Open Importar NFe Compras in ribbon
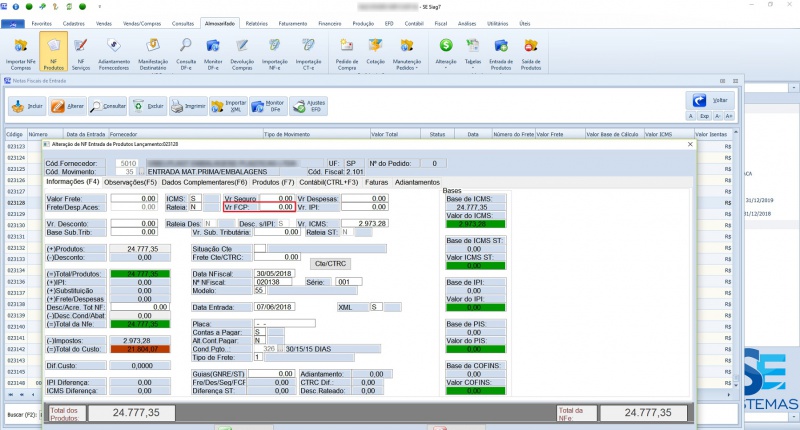The image size is (800, 430). point(22,52)
